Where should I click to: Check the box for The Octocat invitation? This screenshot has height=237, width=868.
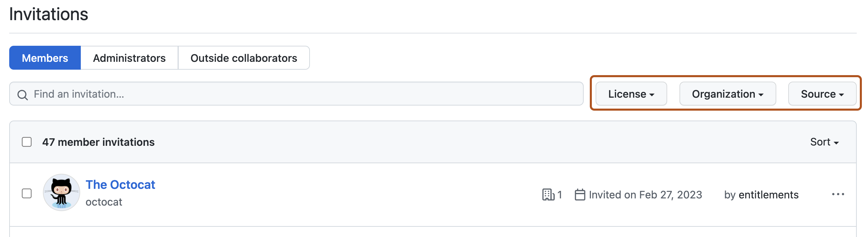tap(27, 193)
